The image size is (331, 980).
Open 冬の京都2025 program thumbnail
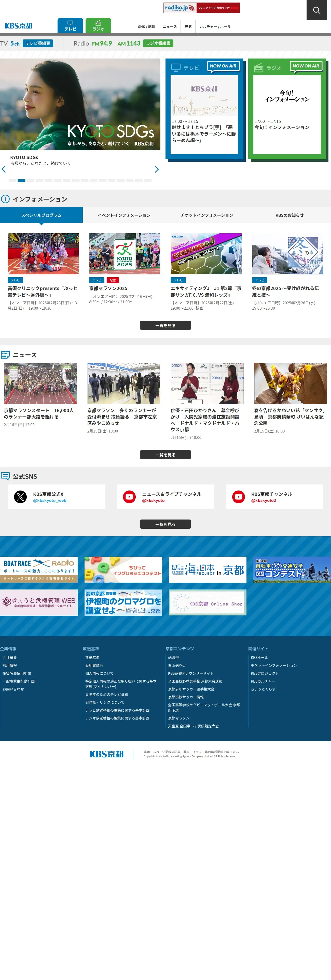[x=287, y=254]
